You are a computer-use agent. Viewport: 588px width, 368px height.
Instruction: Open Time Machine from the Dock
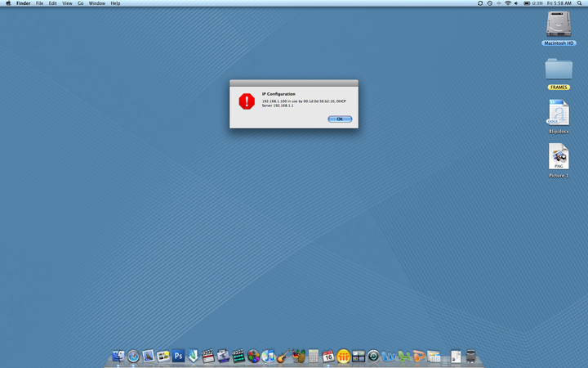[373, 356]
